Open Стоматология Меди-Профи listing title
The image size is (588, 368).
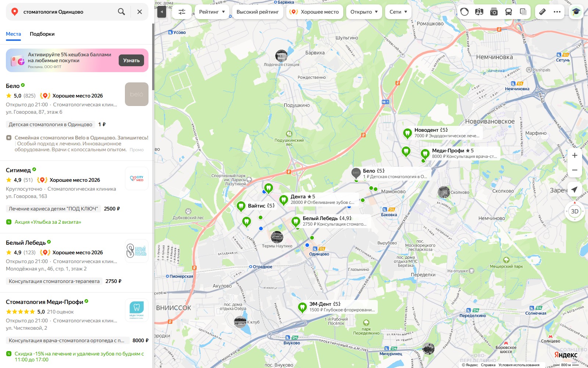click(44, 302)
